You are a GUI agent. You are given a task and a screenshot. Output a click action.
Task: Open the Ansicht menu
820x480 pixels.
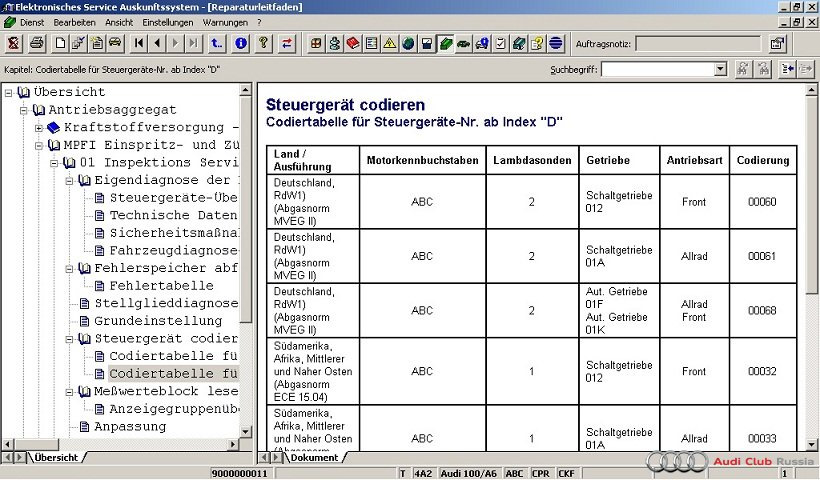coord(119,22)
